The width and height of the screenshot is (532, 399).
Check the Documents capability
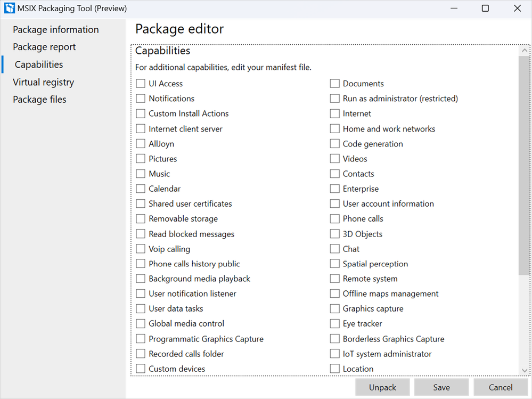[334, 84]
